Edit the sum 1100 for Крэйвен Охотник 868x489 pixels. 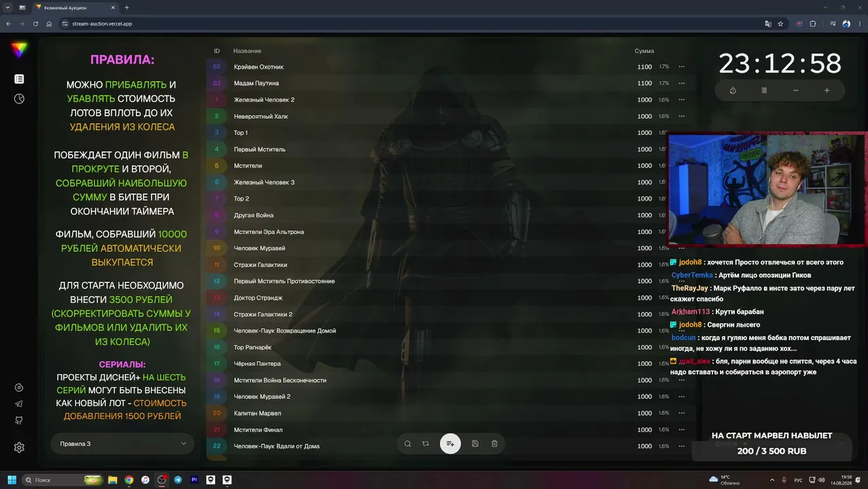(644, 67)
